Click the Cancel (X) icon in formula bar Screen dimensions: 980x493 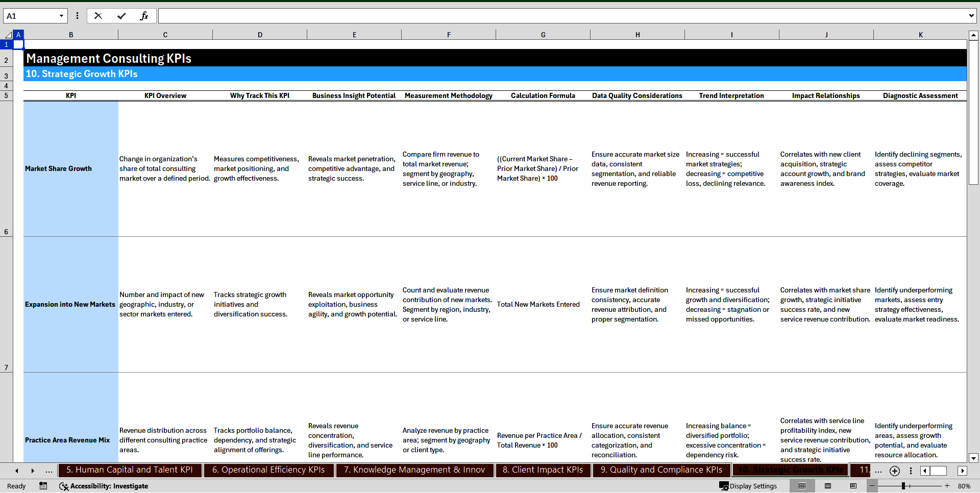98,15
